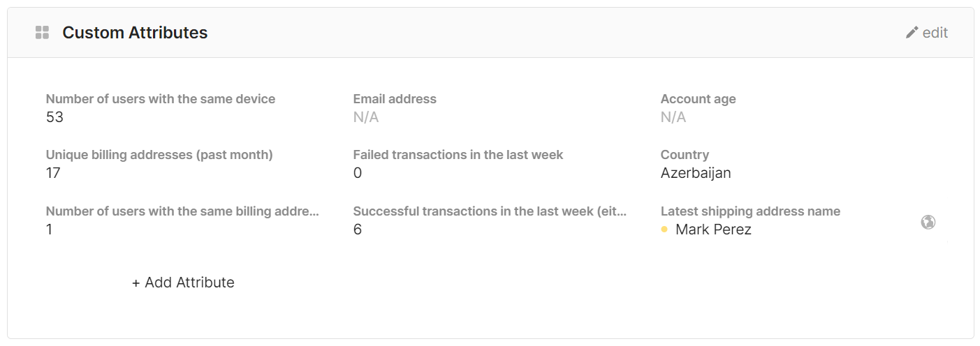Select the Mark Perez shipping name
Viewport: 980px width, 346px height.
713,229
